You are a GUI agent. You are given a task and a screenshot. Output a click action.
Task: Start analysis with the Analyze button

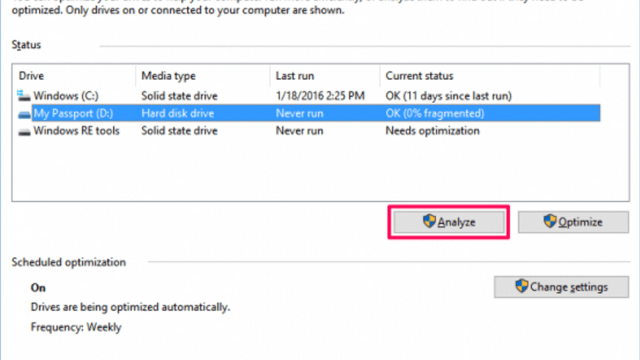449,222
